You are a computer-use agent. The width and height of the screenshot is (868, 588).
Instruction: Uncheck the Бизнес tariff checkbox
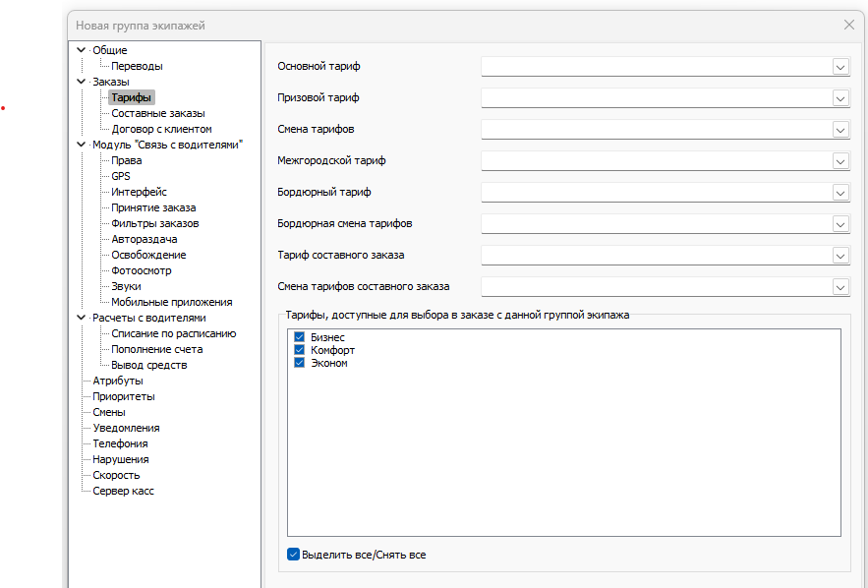(x=300, y=337)
